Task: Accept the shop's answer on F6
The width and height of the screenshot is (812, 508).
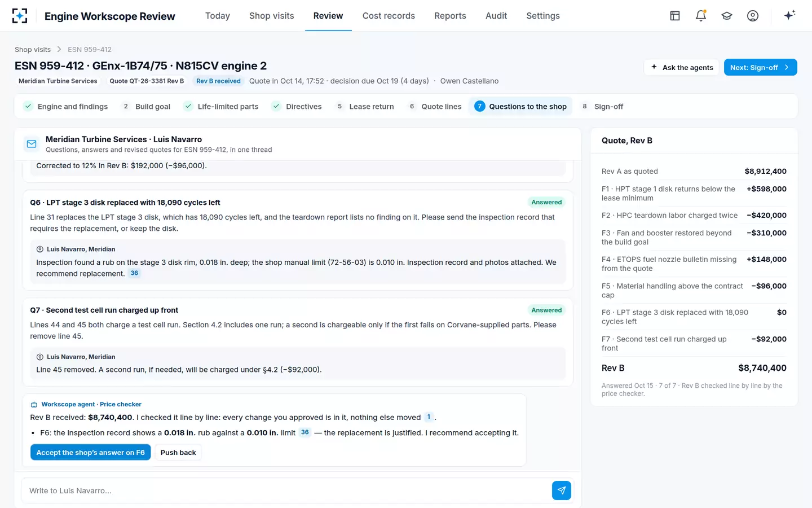Action: 91,453
